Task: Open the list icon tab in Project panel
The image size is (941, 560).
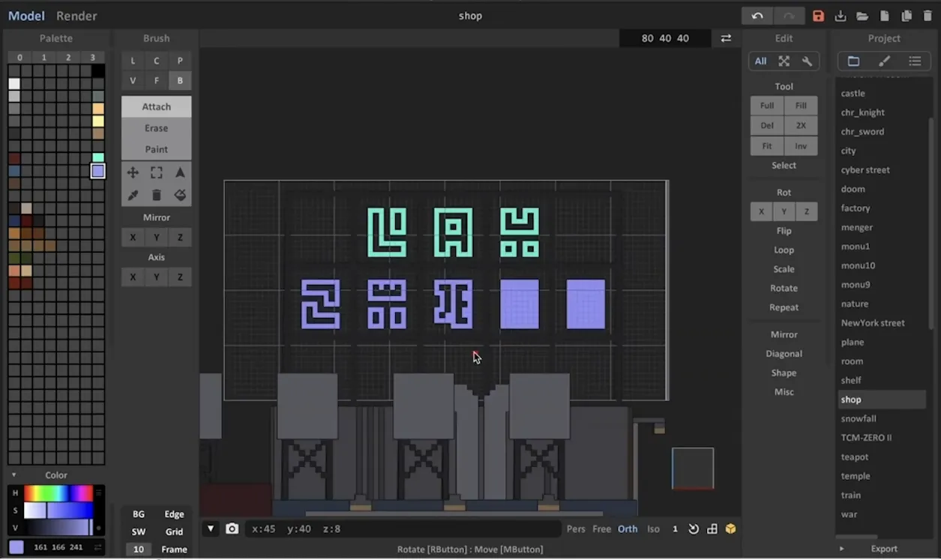Action: pos(915,61)
